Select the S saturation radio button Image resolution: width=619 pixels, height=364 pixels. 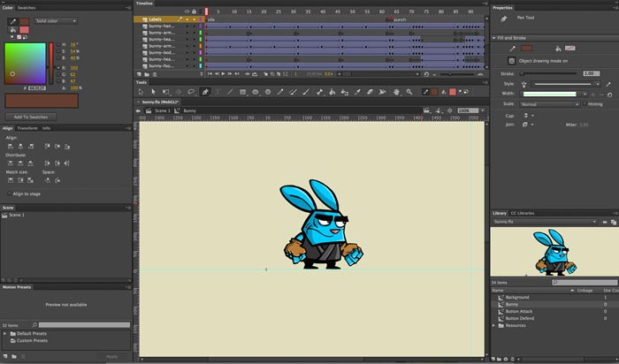pyautogui.click(x=58, y=51)
